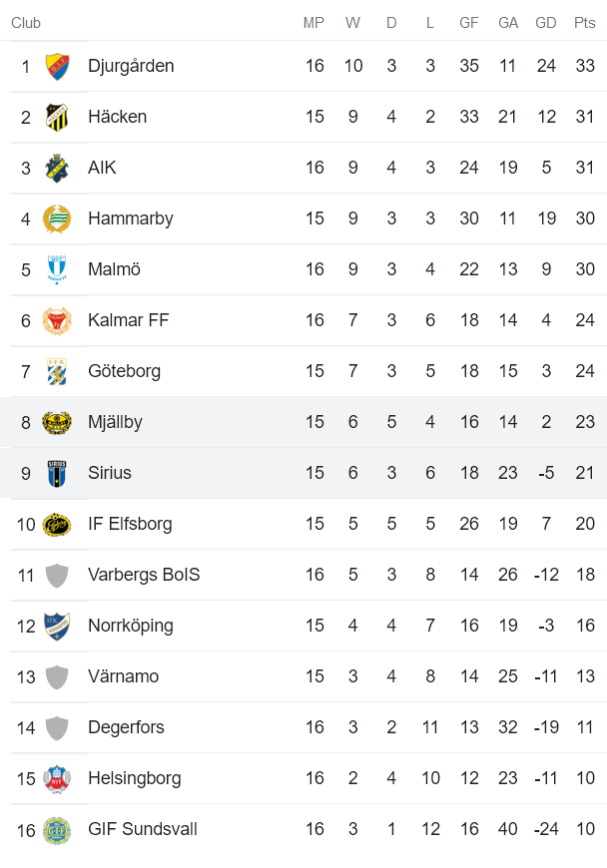
Task: Click the Göteborg club crest
Action: click(x=57, y=371)
